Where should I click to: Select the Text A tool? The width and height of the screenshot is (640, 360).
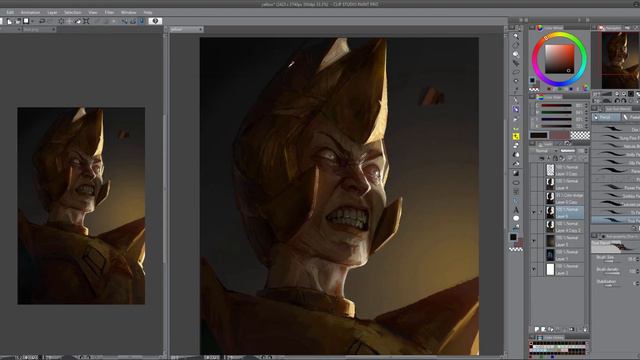click(x=516, y=210)
